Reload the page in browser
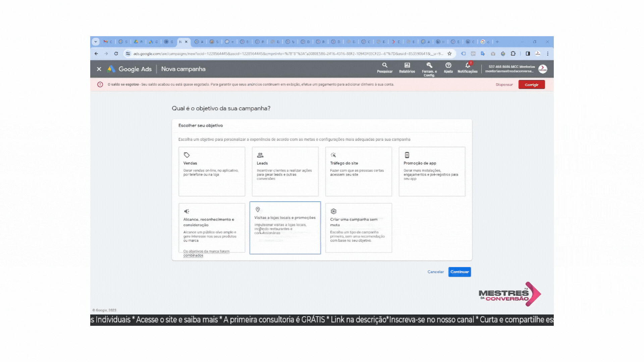 tap(116, 54)
